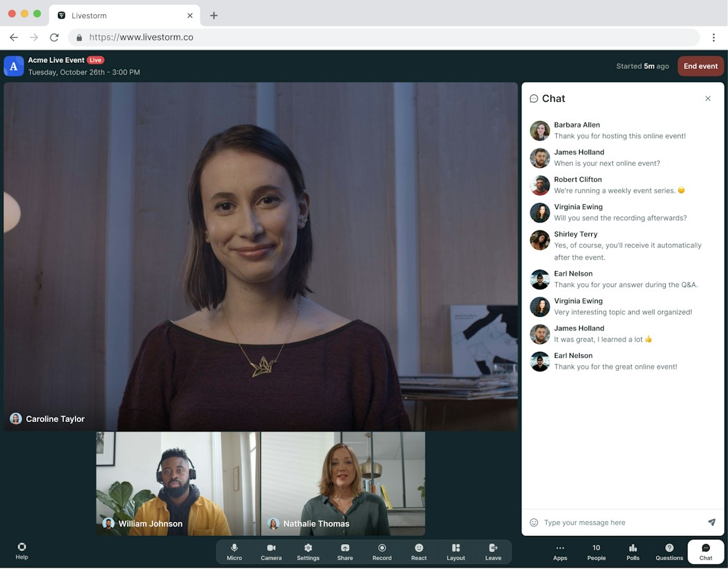Screen dimensions: 728x569
Task: Send the chat message with paper plane
Action: tap(712, 522)
